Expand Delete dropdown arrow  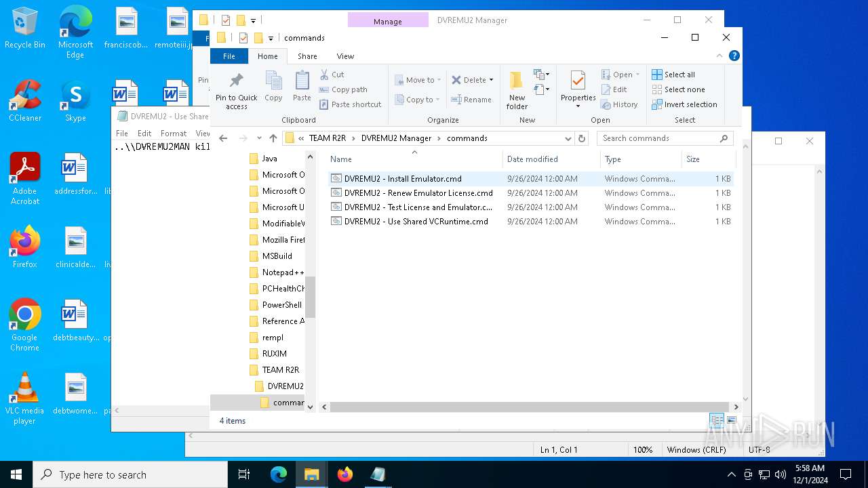click(491, 80)
